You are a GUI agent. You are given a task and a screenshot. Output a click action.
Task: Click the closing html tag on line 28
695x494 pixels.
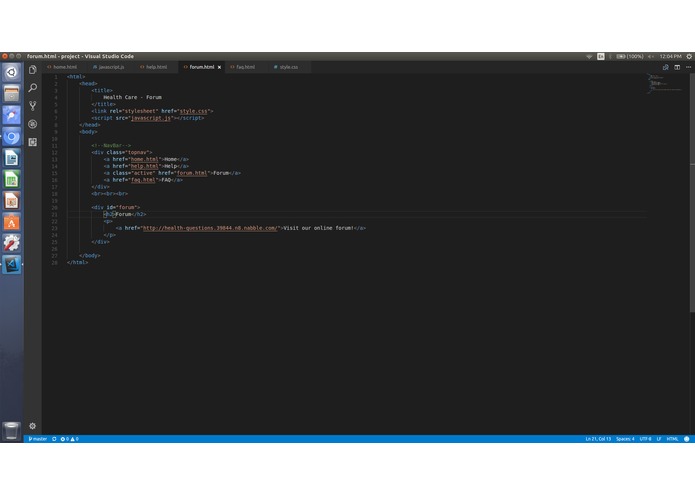tap(78, 262)
